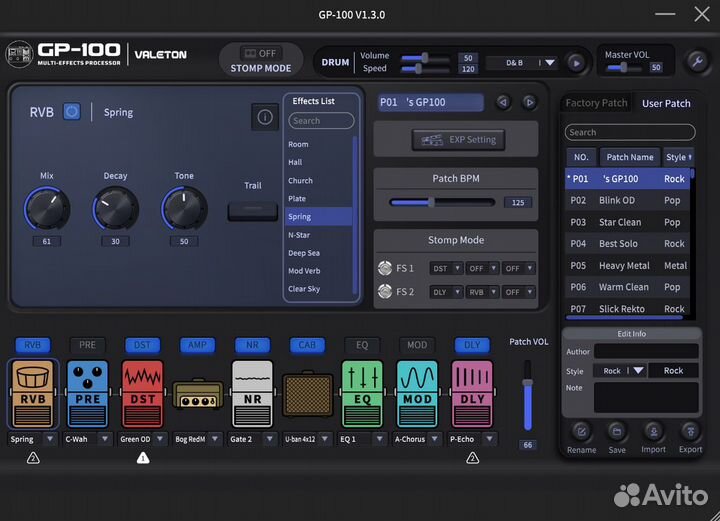Click the FS 2 footswitch icon
This screenshot has width=720, height=521.
point(385,291)
